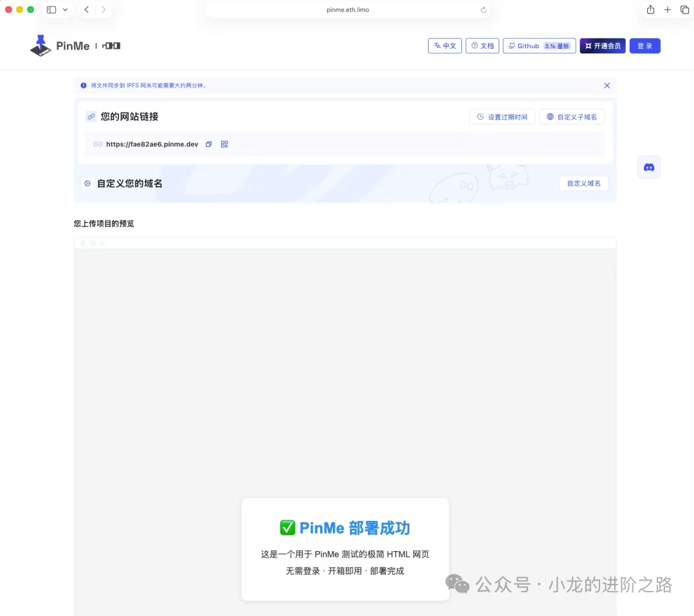Image resolution: width=694 pixels, height=616 pixels.
Task: Toggle the Safari sidebar
Action: [51, 10]
